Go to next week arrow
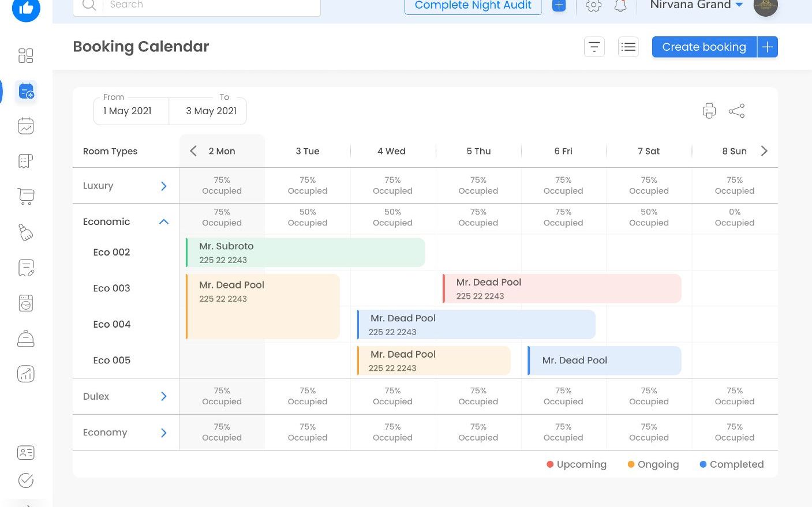812x507 pixels. pos(764,151)
